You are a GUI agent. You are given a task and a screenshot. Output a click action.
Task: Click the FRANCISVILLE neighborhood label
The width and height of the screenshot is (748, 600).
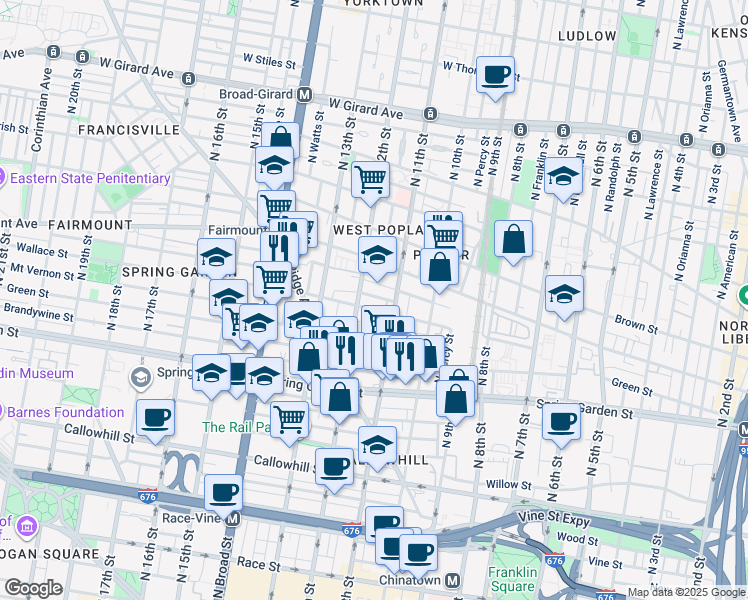click(129, 130)
